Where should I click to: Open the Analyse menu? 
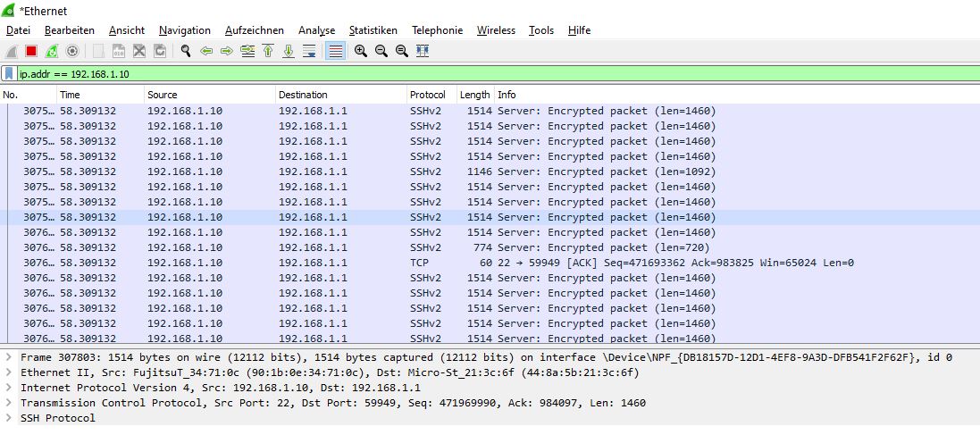[x=316, y=30]
